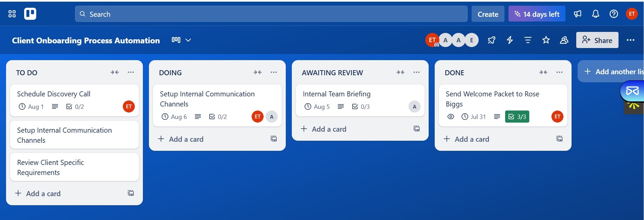644x220 pixels.
Task: Click the 14 days left trial badge
Action: click(x=537, y=14)
